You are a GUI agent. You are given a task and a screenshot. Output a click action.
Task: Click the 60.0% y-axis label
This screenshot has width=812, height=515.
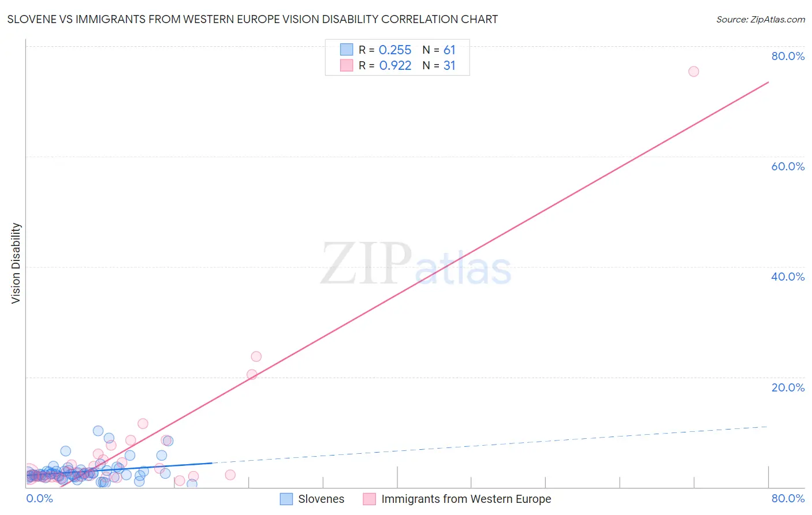point(788,166)
